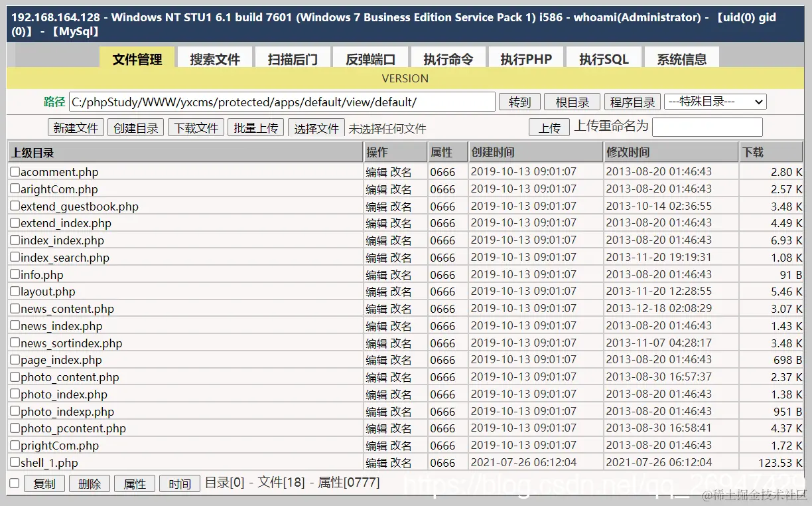
Task: Check the arightCom.php checkbox
Action: [x=15, y=189]
